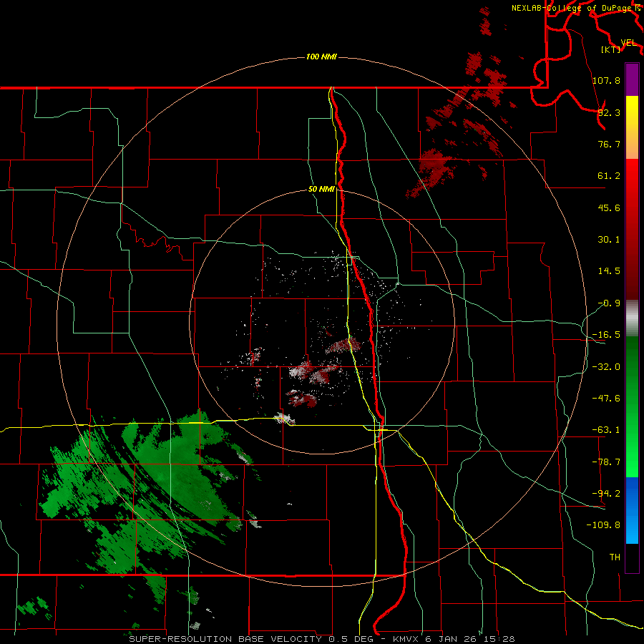The width and height of the screenshot is (644, 644).
Task: Click the 92.3 velocity scale value
Action: click(609, 112)
